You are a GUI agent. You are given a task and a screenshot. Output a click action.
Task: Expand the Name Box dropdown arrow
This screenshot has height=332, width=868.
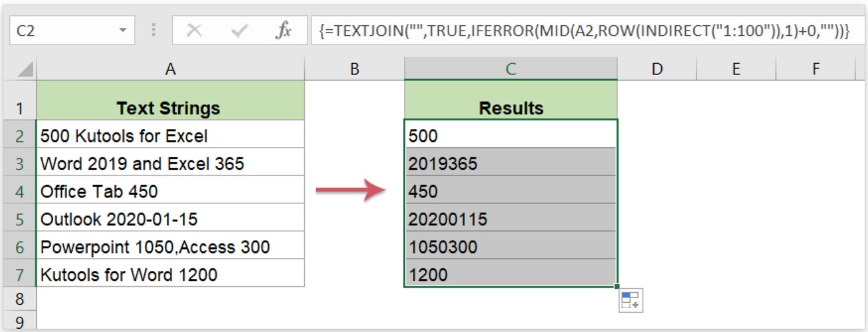coord(123,30)
